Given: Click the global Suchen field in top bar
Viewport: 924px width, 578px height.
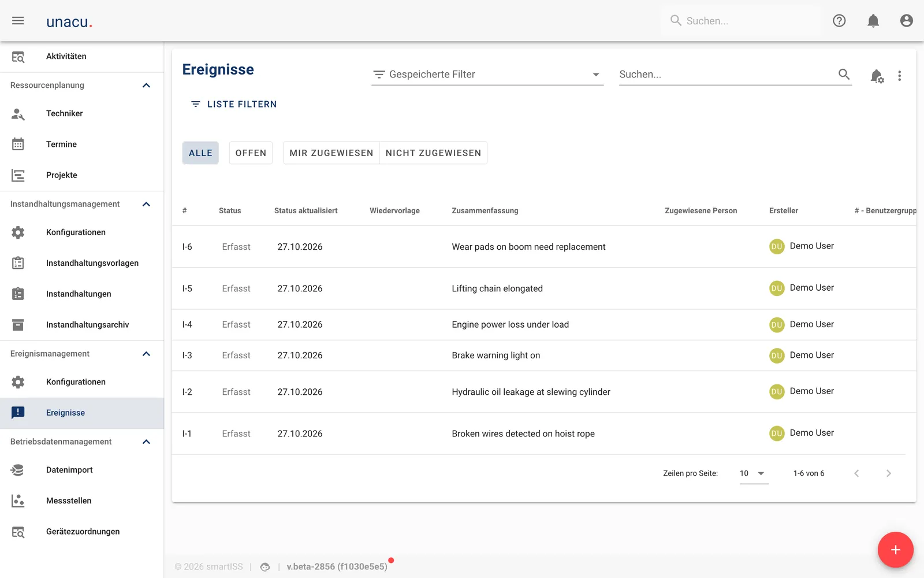Looking at the screenshot, I should [741, 21].
